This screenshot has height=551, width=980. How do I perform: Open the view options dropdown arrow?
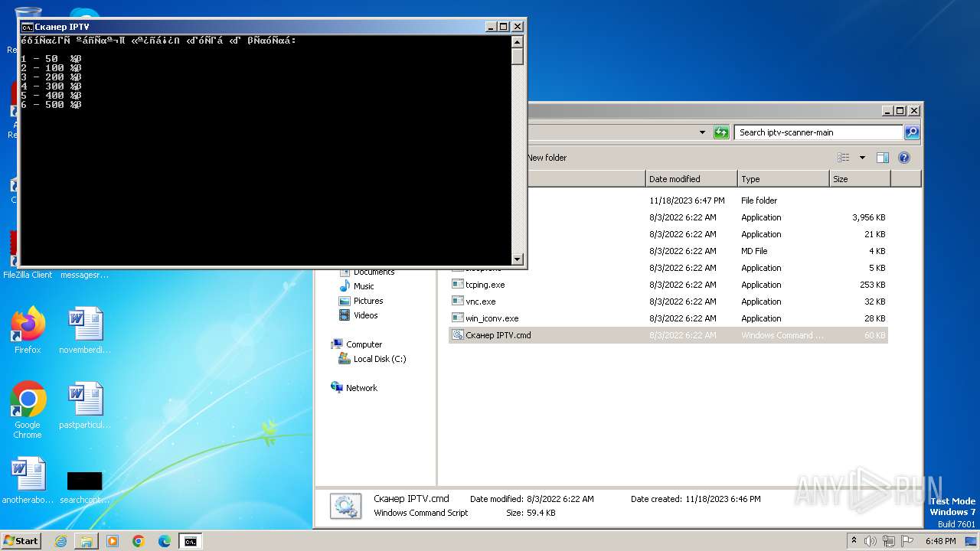point(862,158)
